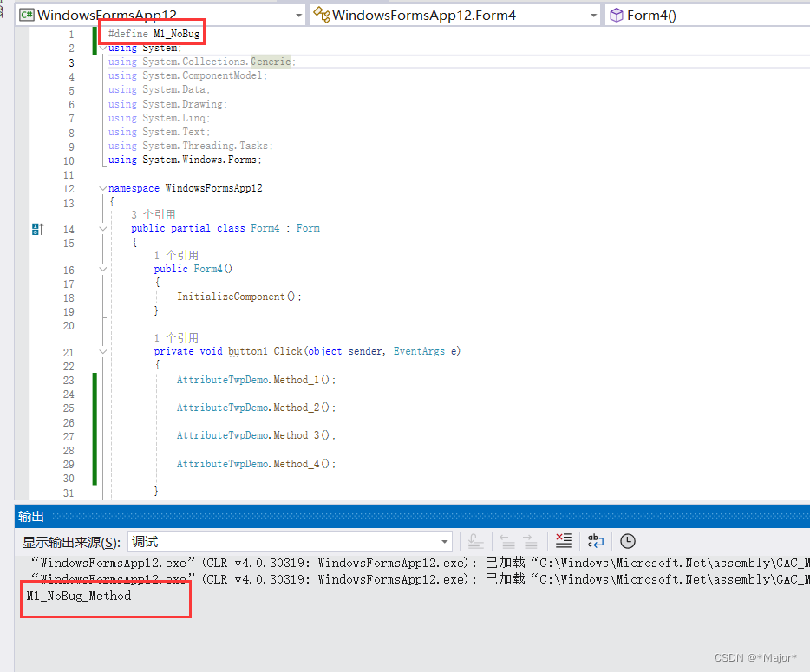
Task: Clear all output with the red X icon
Action: pyautogui.click(x=563, y=541)
